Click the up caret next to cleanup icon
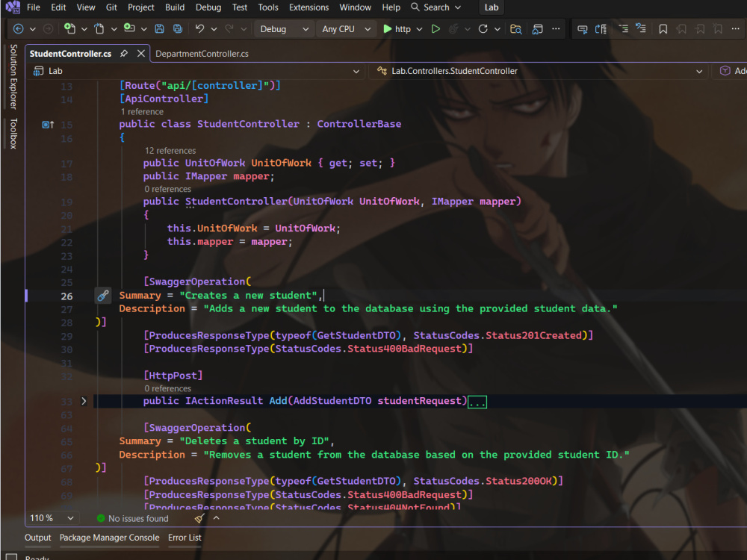 217,518
